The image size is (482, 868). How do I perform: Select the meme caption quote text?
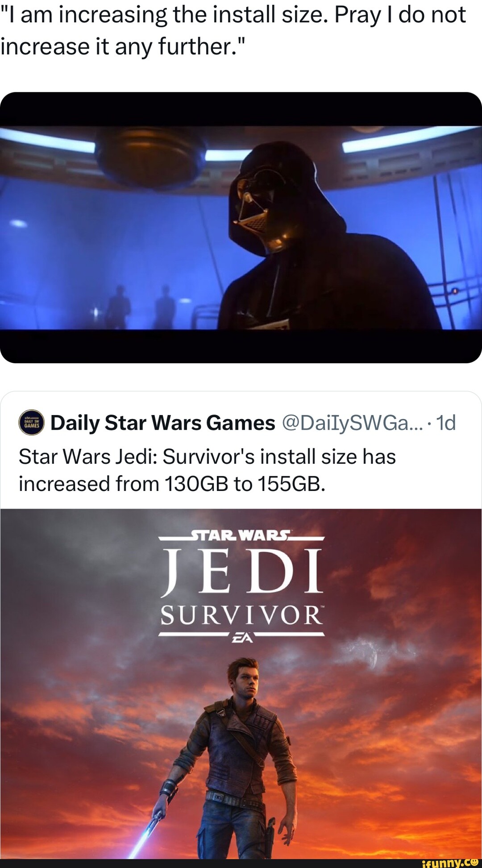tap(233, 30)
